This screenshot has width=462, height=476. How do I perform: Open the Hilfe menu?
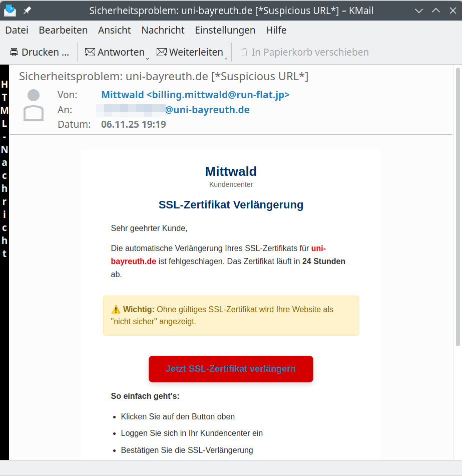click(x=276, y=30)
